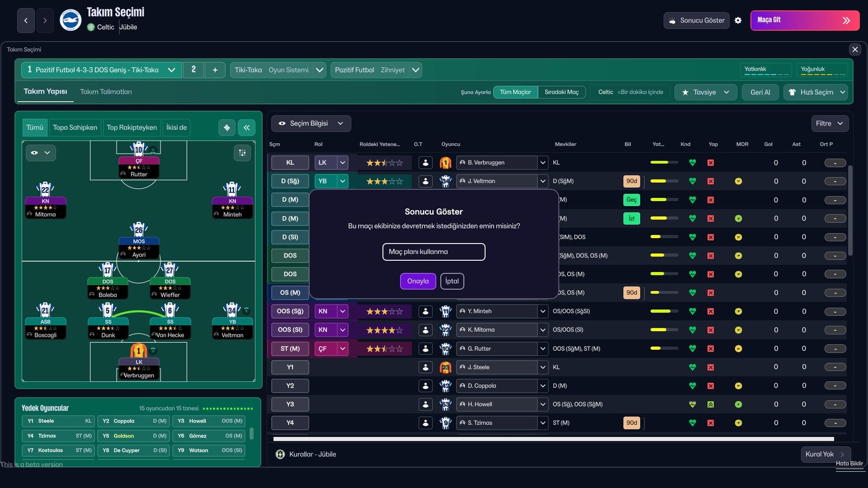This screenshot has height=488, width=868.
Task: Click the Maç planı kullanma input field
Action: [x=434, y=252]
